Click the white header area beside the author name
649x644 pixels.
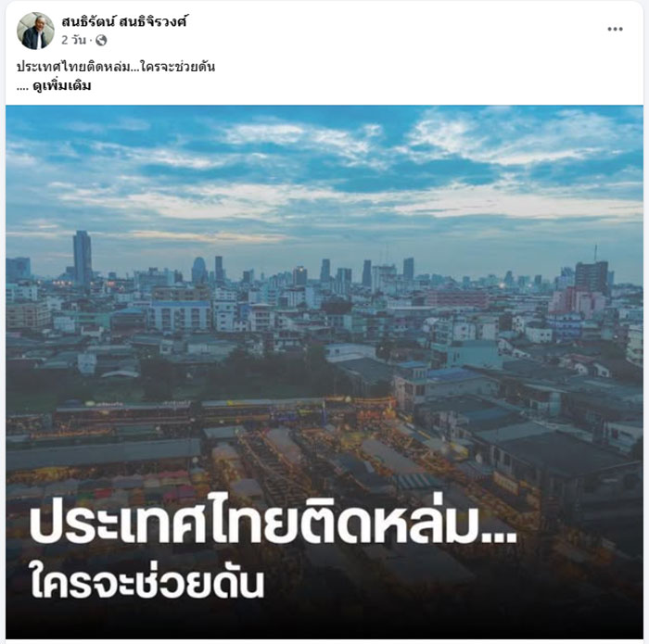pyautogui.click(x=393, y=29)
